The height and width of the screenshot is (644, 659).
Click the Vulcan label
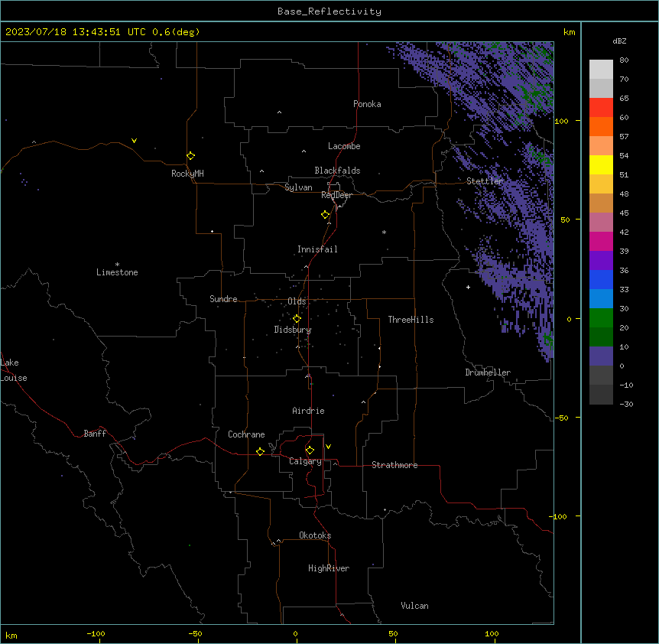(x=414, y=606)
